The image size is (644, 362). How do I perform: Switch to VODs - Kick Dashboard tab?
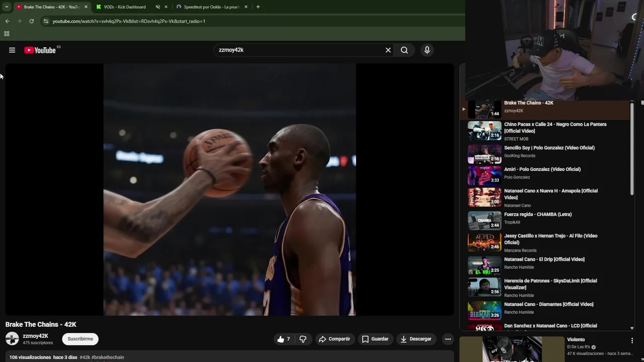(124, 7)
